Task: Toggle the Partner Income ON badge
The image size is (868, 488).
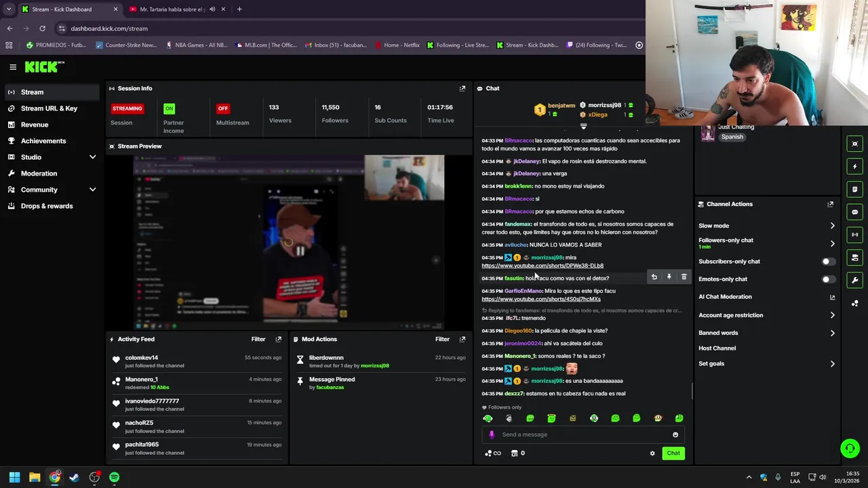Action: [x=169, y=108]
